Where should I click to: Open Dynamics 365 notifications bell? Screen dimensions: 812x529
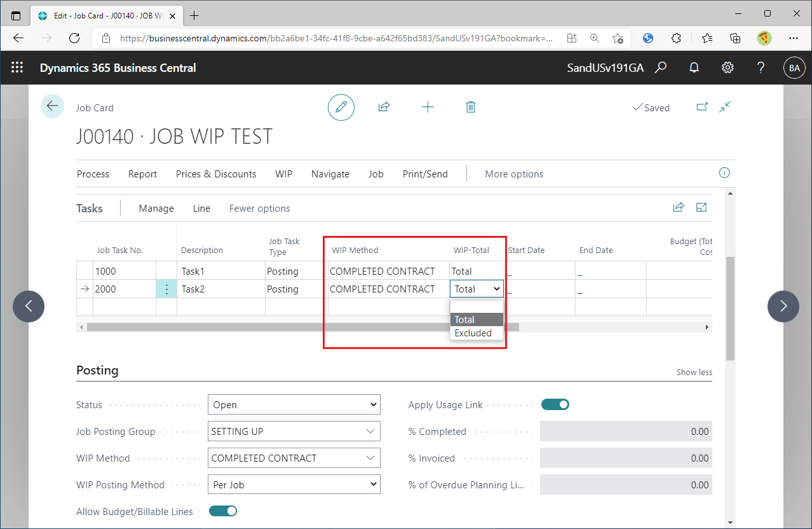[693, 67]
